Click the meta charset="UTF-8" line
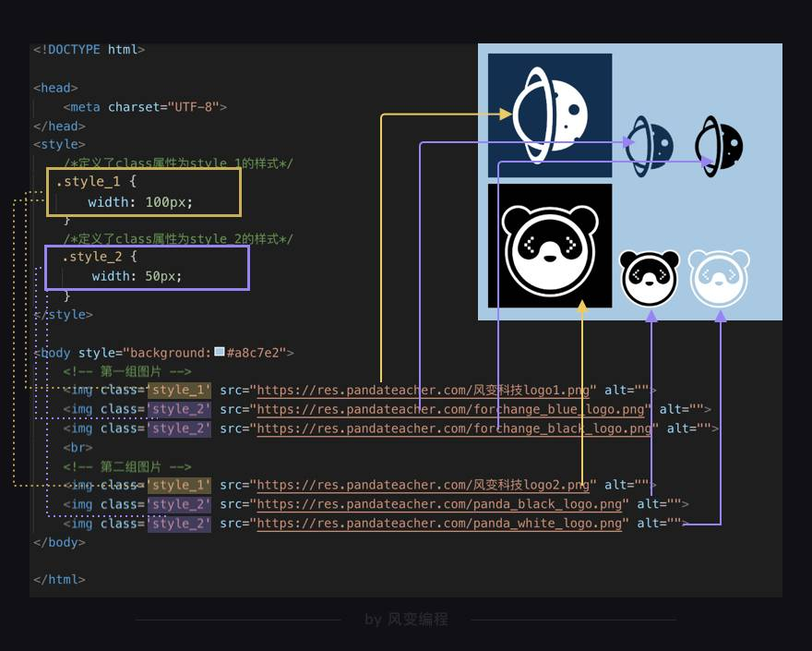Image resolution: width=812 pixels, height=651 pixels. [145, 107]
